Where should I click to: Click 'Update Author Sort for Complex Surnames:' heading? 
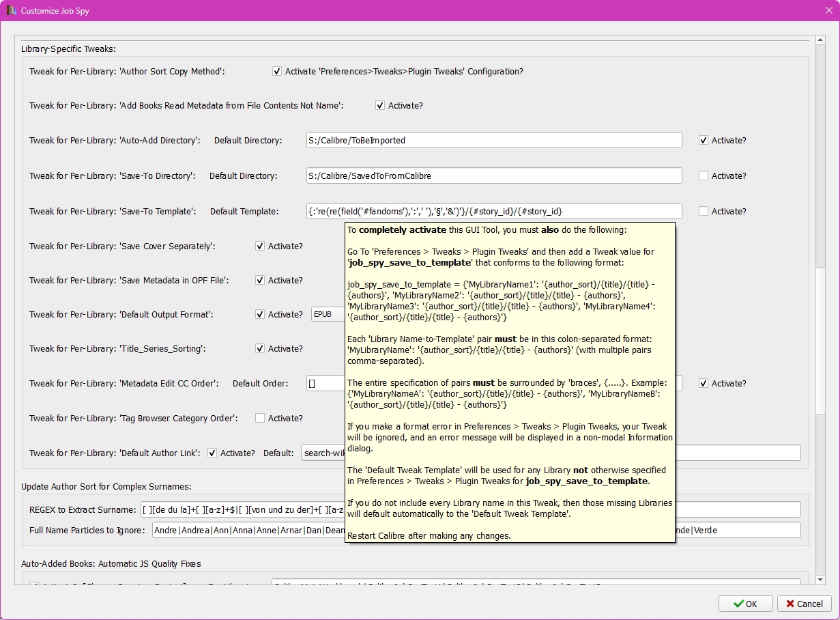click(106, 486)
